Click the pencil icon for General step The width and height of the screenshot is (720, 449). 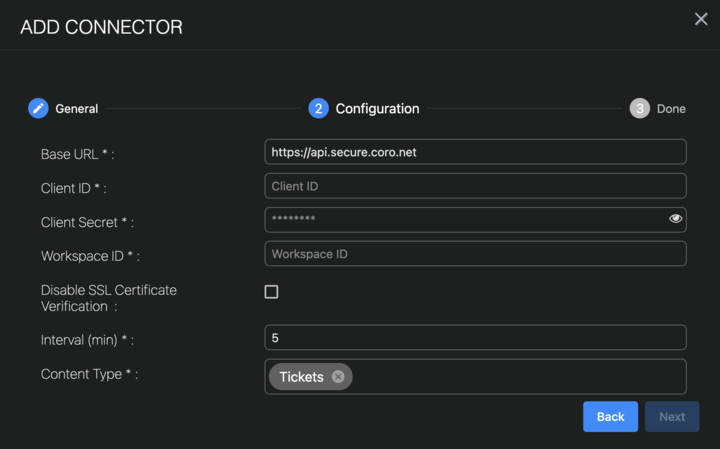[38, 108]
